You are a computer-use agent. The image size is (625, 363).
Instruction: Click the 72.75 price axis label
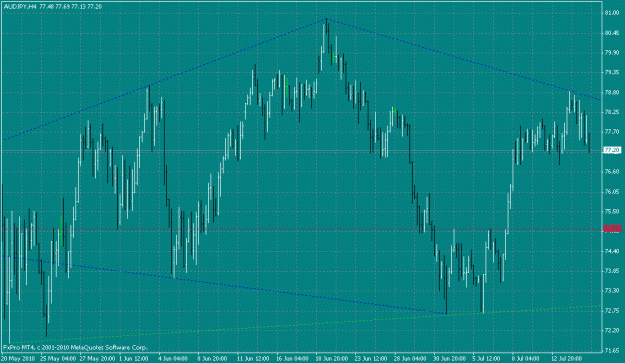(612, 310)
